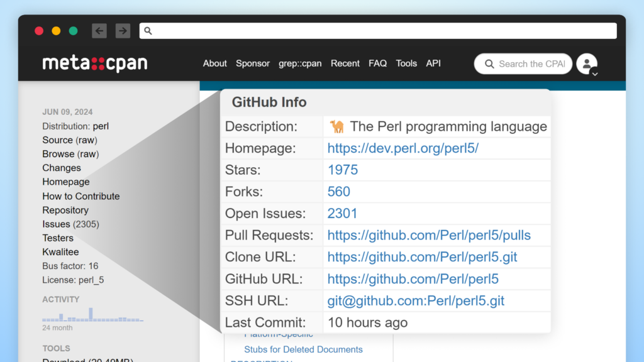The height and width of the screenshot is (362, 644).
Task: Click the 1975 stars count
Action: point(343,170)
